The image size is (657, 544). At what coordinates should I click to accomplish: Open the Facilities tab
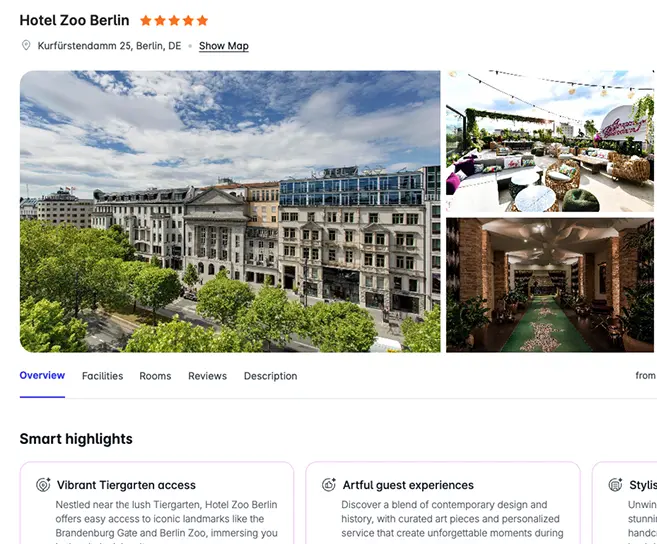[x=103, y=376]
